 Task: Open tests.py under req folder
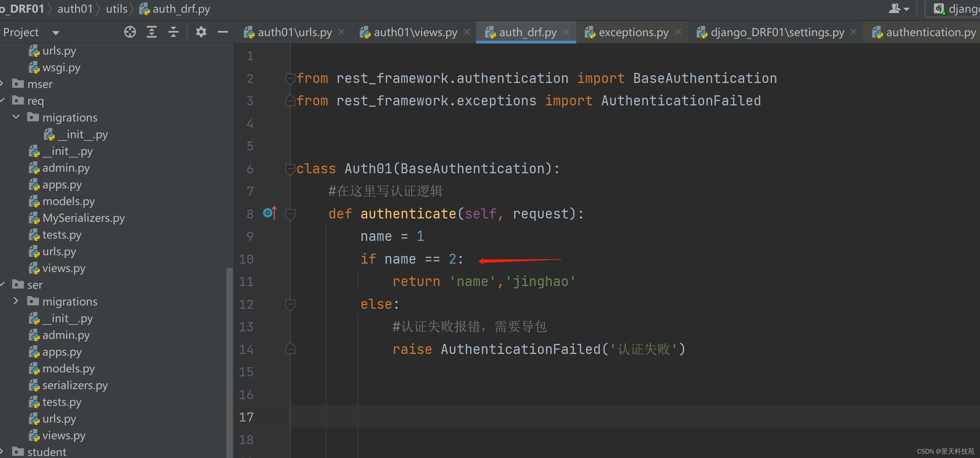(62, 235)
